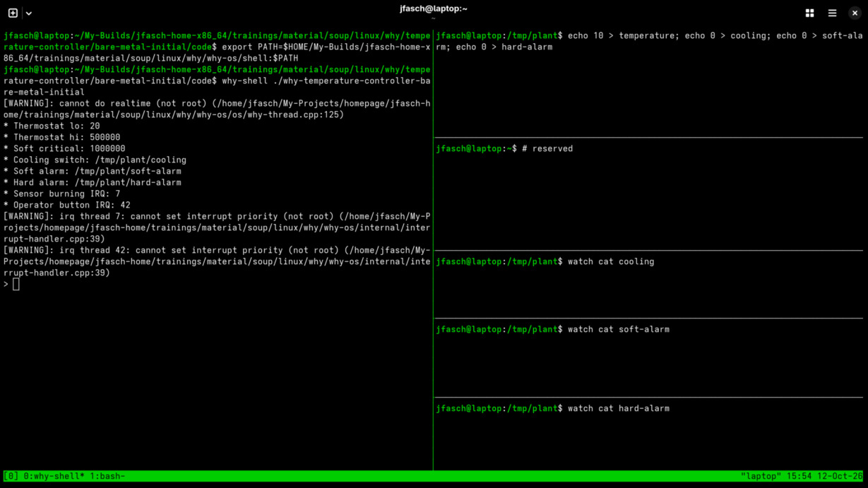The height and width of the screenshot is (488, 868).
Task: Expand the new tab dropdown arrow
Action: (x=29, y=13)
